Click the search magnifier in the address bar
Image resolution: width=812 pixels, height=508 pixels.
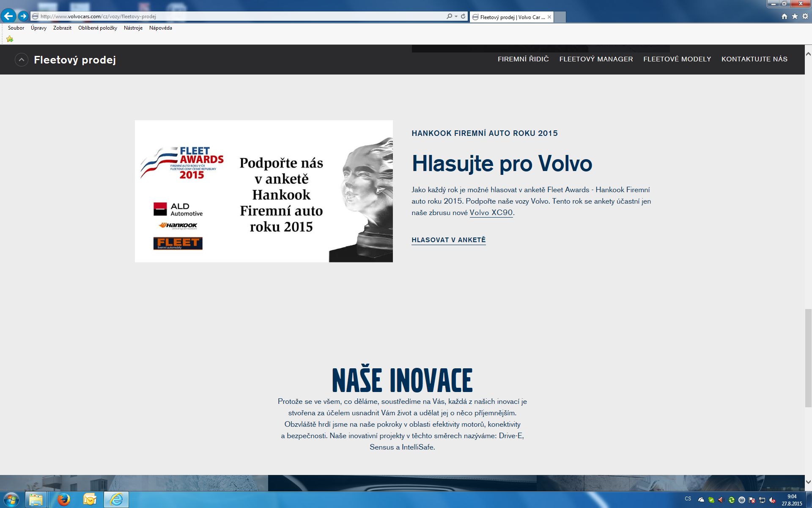click(449, 17)
